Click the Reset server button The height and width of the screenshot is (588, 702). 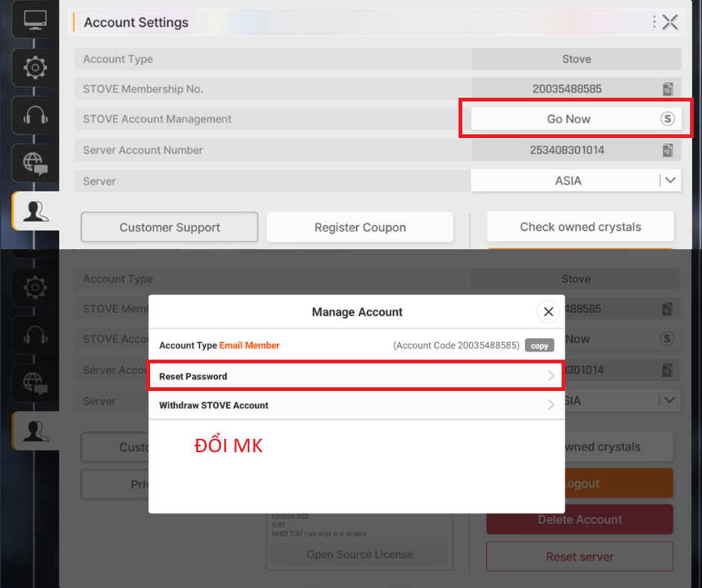click(580, 557)
